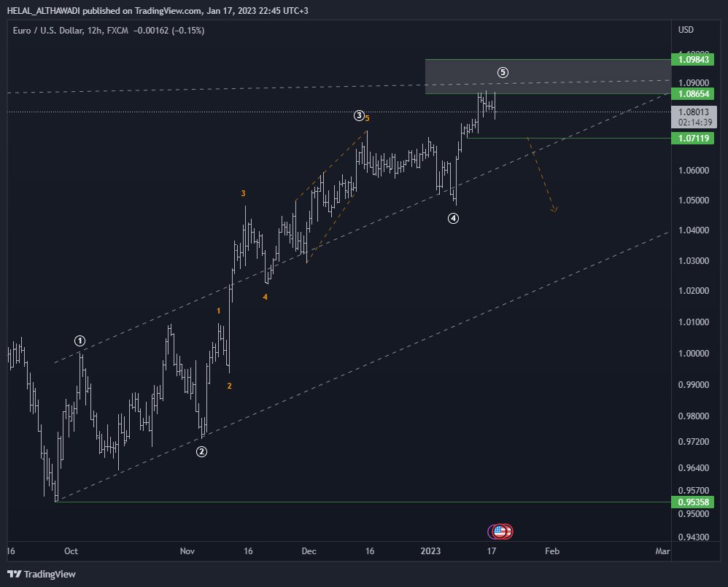Click the 1.03000 price axis label
This screenshot has width=728, height=587.
click(x=694, y=261)
